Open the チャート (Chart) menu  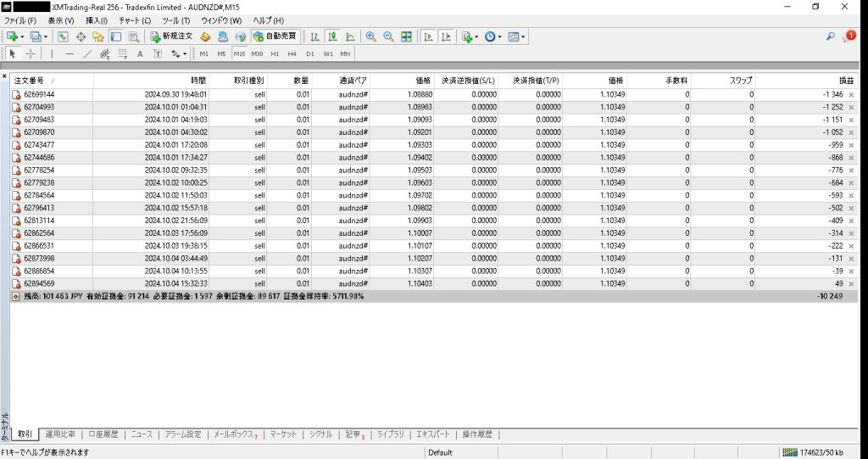pyautogui.click(x=135, y=20)
